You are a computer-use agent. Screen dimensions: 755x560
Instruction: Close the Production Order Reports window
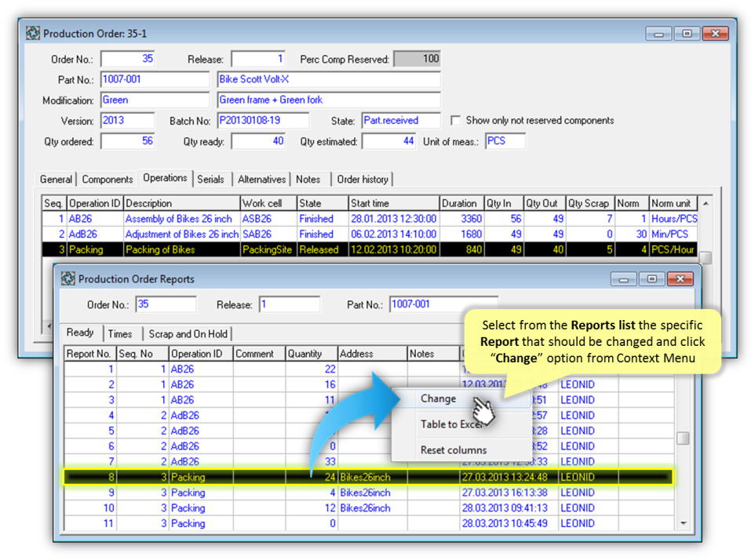pos(680,279)
